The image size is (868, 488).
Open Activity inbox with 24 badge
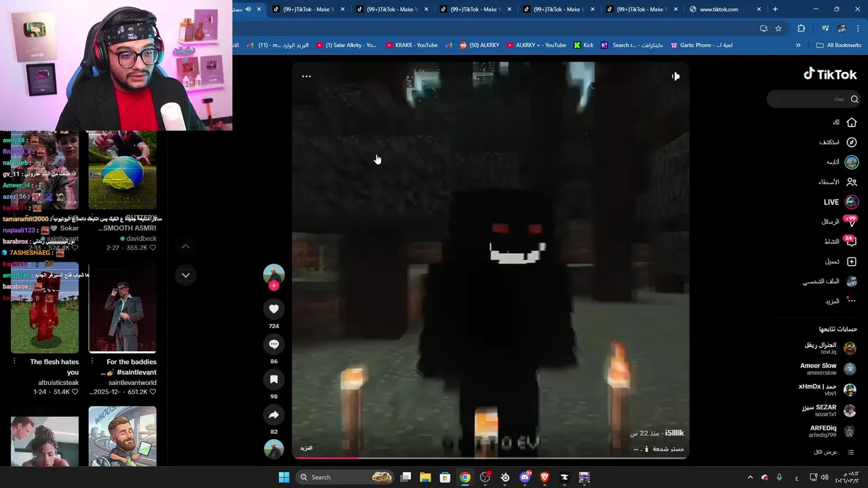(840, 241)
